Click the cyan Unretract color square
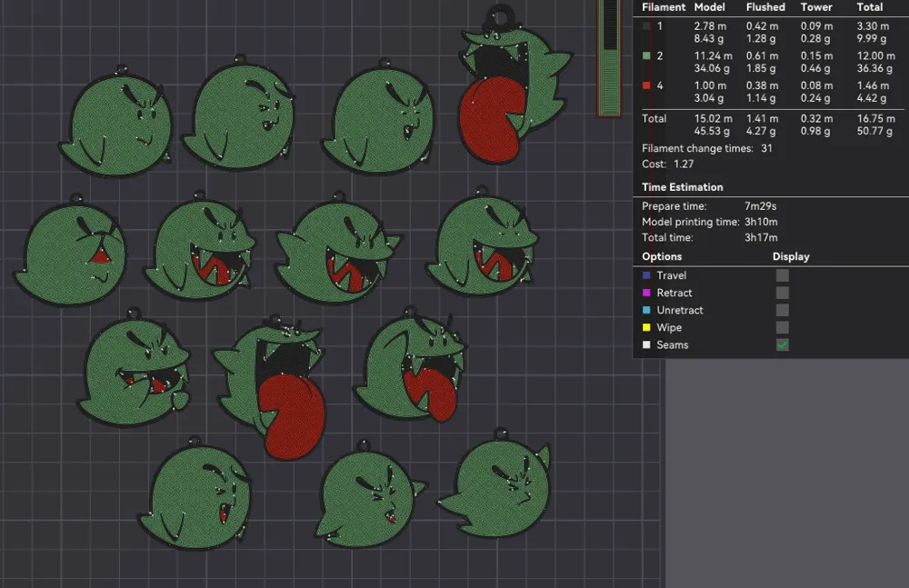The image size is (909, 588). (x=646, y=310)
